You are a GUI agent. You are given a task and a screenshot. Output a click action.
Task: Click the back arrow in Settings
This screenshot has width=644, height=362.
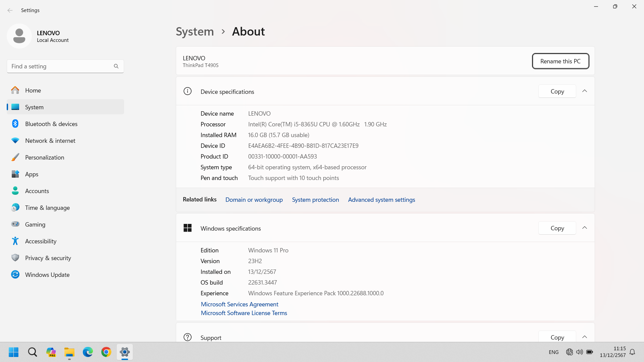click(10, 10)
